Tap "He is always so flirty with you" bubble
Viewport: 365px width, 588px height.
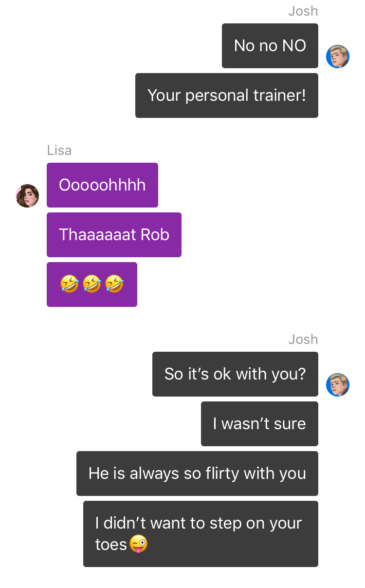pos(197,474)
